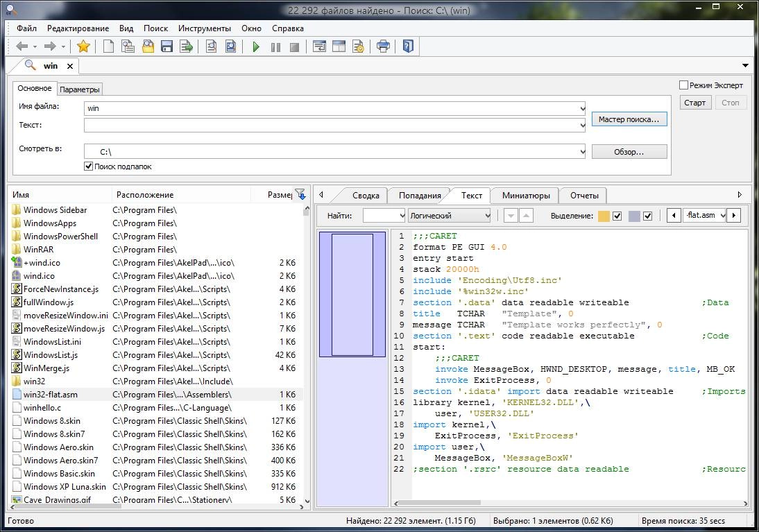This screenshot has height=532, width=759.
Task: Go to previous file with the left arrow beside flat.asm
Action: tap(674, 216)
